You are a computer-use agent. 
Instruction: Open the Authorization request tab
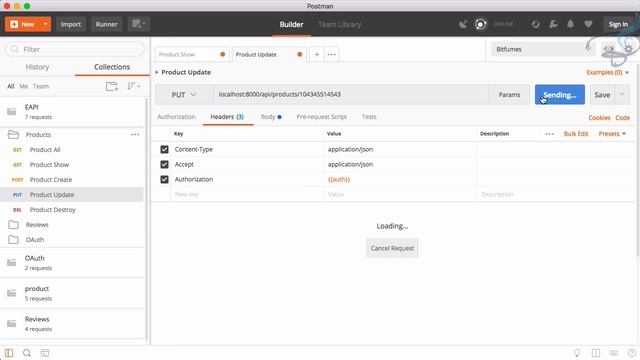(x=176, y=117)
